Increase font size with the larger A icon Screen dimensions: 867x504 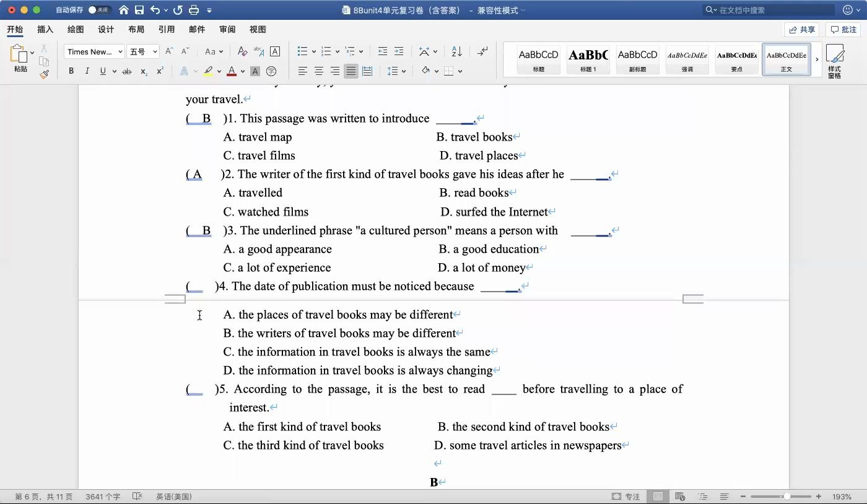[169, 51]
